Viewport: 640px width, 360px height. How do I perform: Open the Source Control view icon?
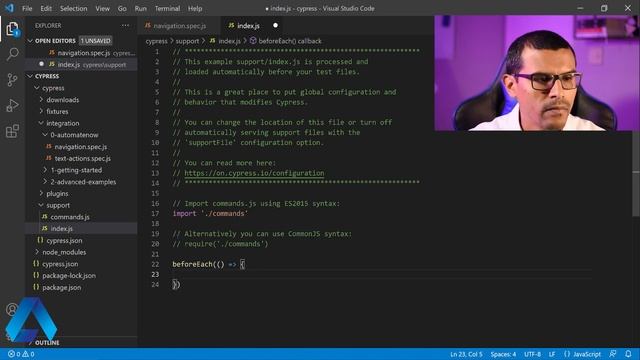pos(12,80)
